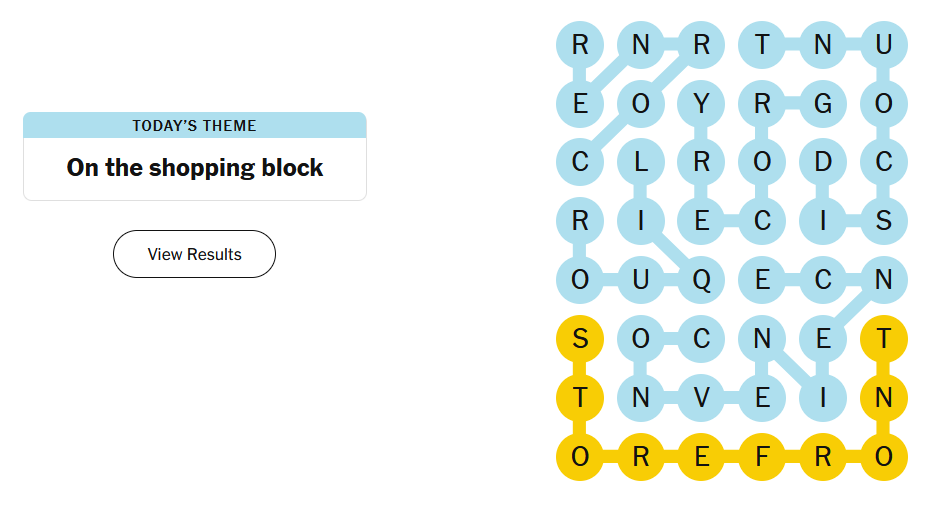Tap the U tile in the top row
929x524 pixels.
pyautogui.click(x=883, y=44)
